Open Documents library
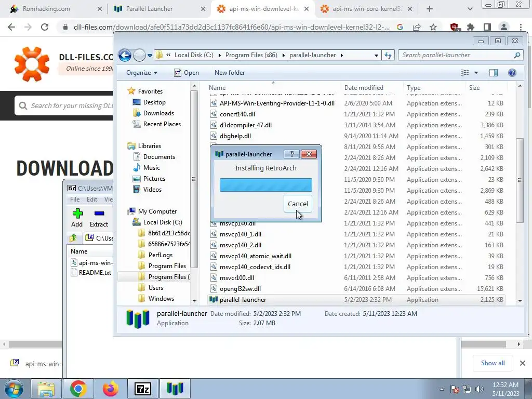The image size is (532, 399). pos(154,157)
